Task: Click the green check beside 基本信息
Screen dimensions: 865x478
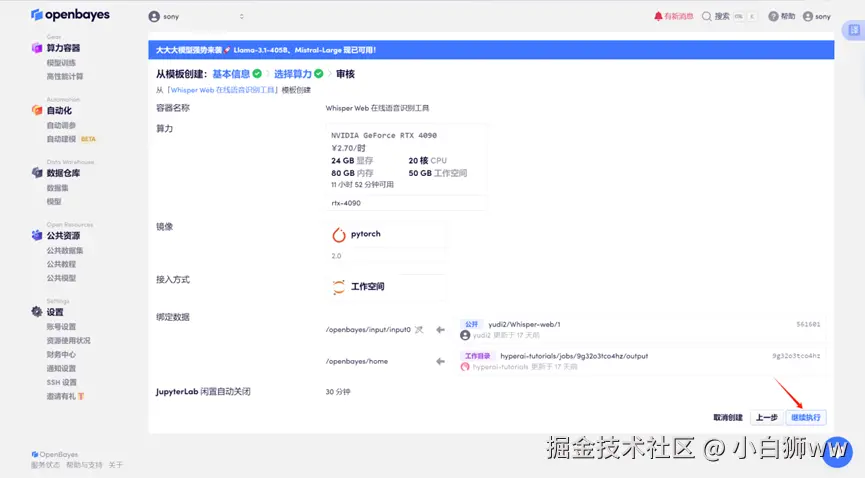Action: coord(257,73)
